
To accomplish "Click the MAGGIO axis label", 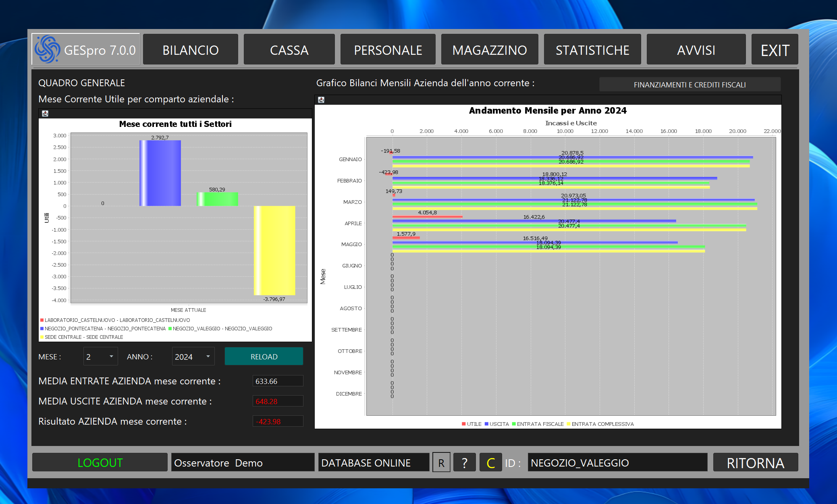I will click(x=351, y=245).
